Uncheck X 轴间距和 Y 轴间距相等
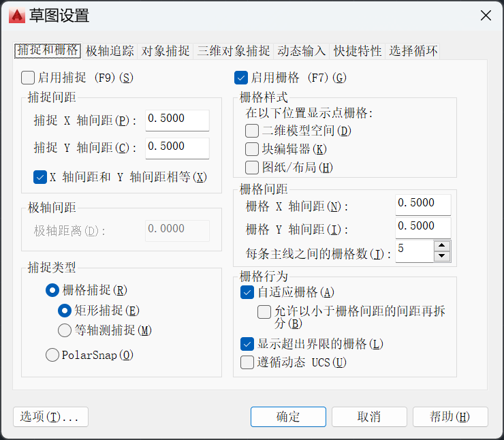Image resolution: width=504 pixels, height=440 pixels. 40,177
